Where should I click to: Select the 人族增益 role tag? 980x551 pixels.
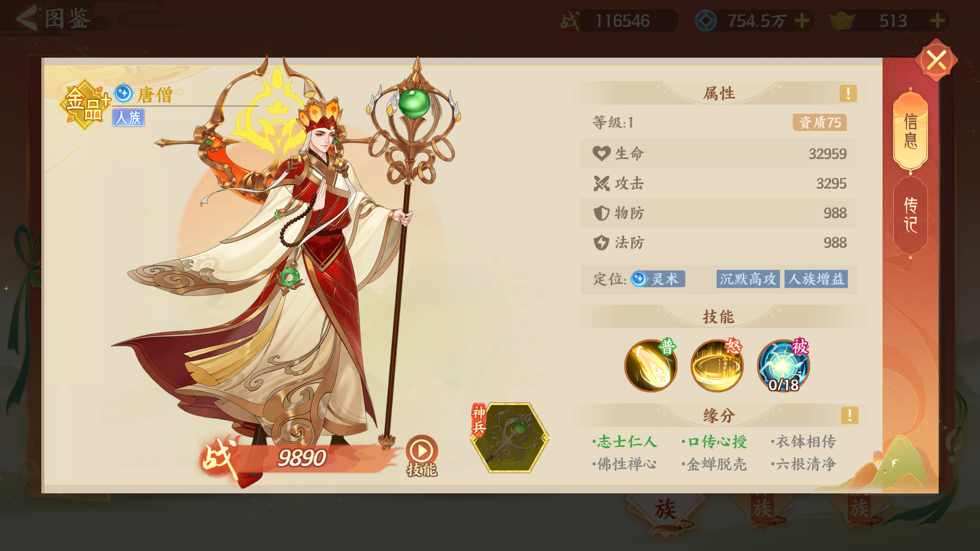pyautogui.click(x=816, y=279)
